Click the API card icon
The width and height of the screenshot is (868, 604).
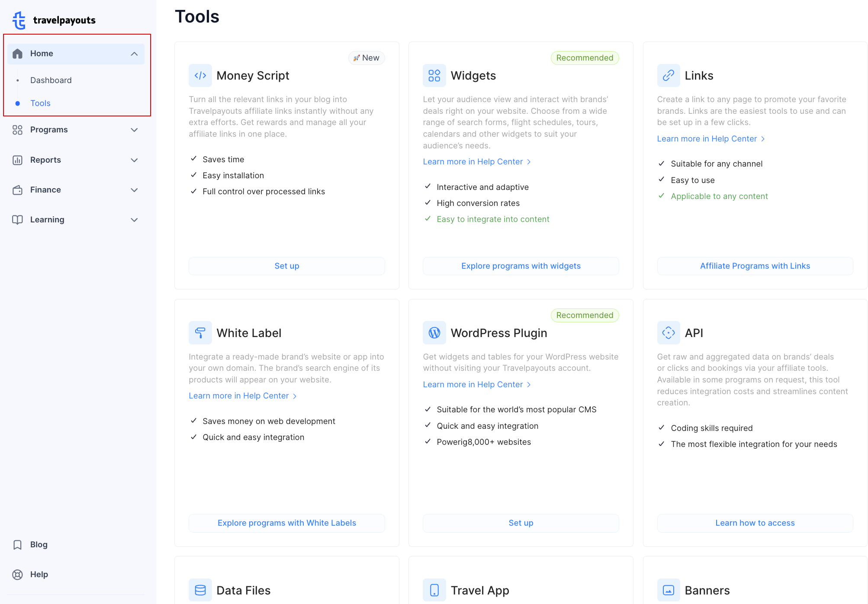click(669, 333)
